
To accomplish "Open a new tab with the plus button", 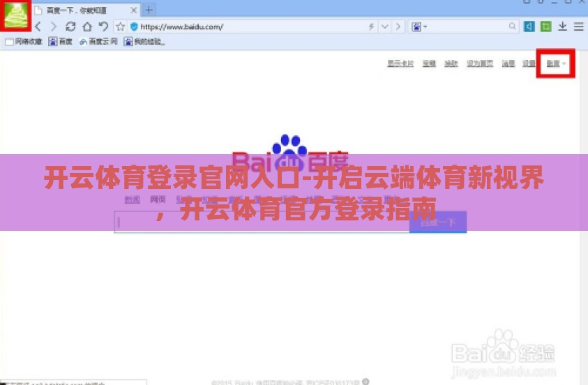I will (149, 10).
